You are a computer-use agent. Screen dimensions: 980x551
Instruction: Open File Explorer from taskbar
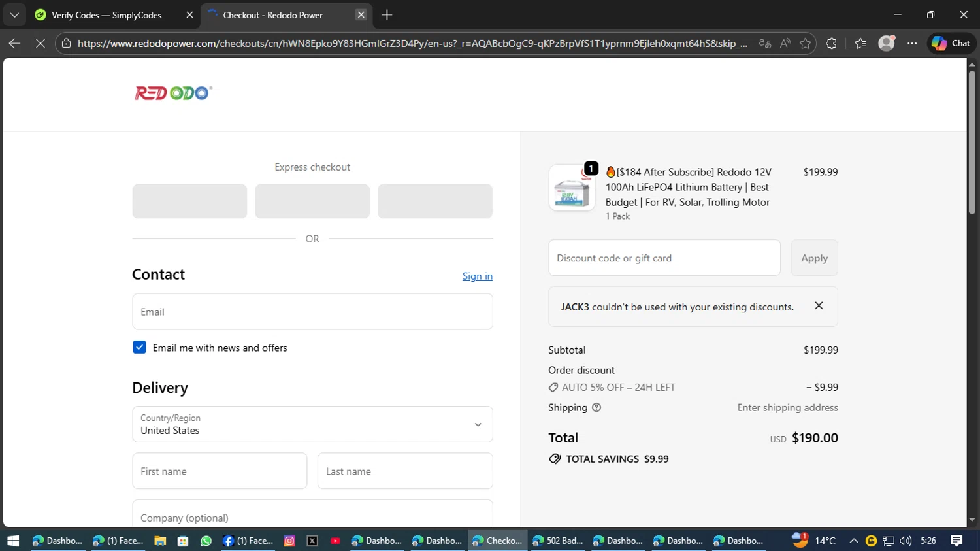(x=160, y=541)
